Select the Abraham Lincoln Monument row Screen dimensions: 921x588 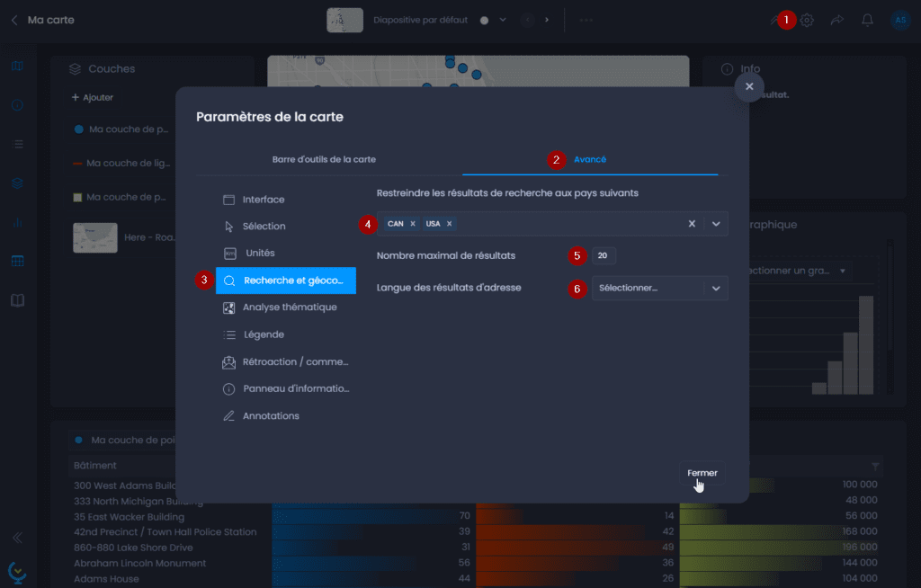(x=139, y=564)
